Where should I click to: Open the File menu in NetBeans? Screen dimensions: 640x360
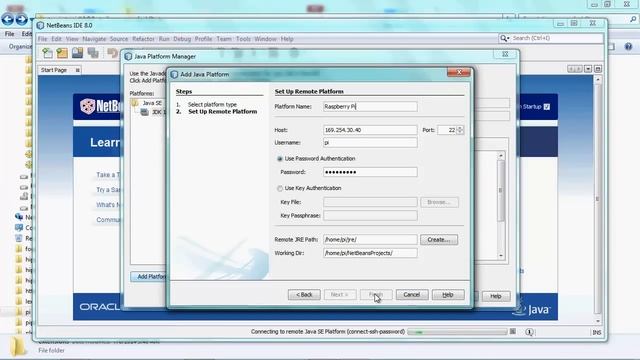click(42, 39)
